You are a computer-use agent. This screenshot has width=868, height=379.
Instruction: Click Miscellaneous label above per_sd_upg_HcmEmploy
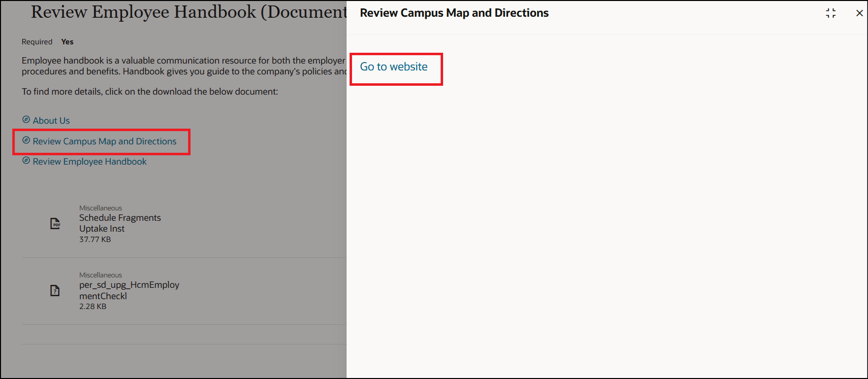(x=100, y=275)
